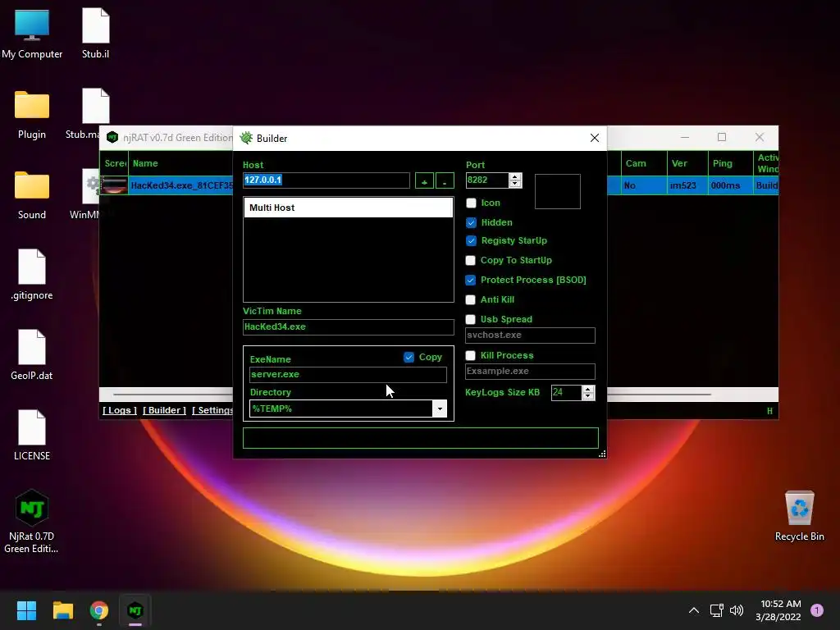Click the minus button next to Host
Screen dimensions: 840x630
445,180
